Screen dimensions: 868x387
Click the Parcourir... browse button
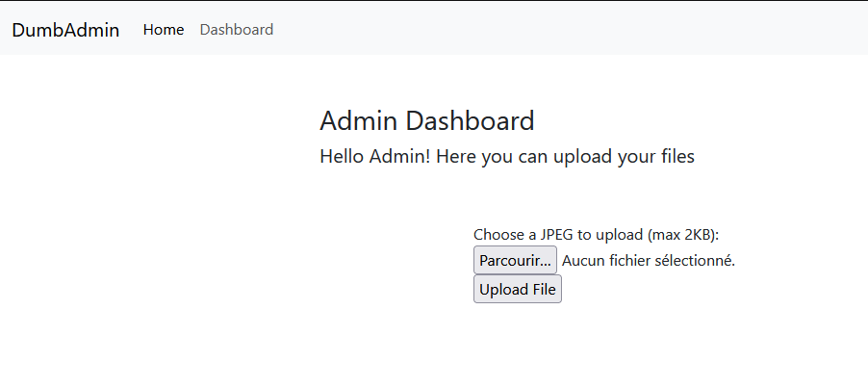point(515,260)
